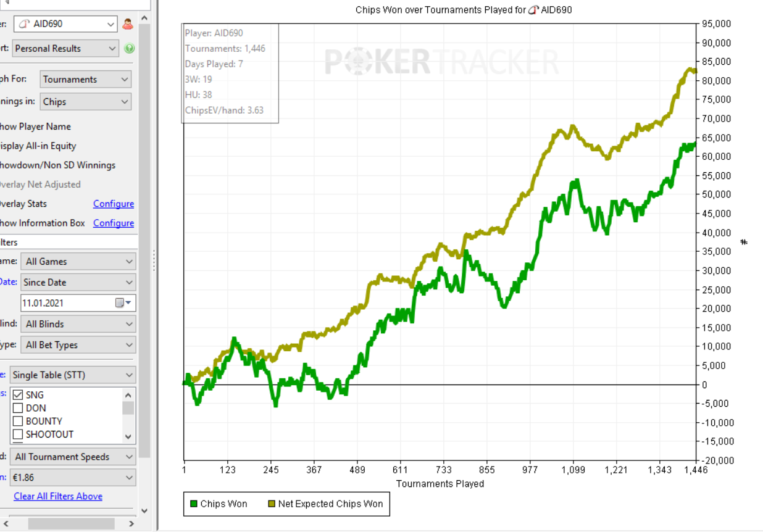The image size is (763, 532).
Task: Click Clear All Filters Above link
Action: coord(58,496)
